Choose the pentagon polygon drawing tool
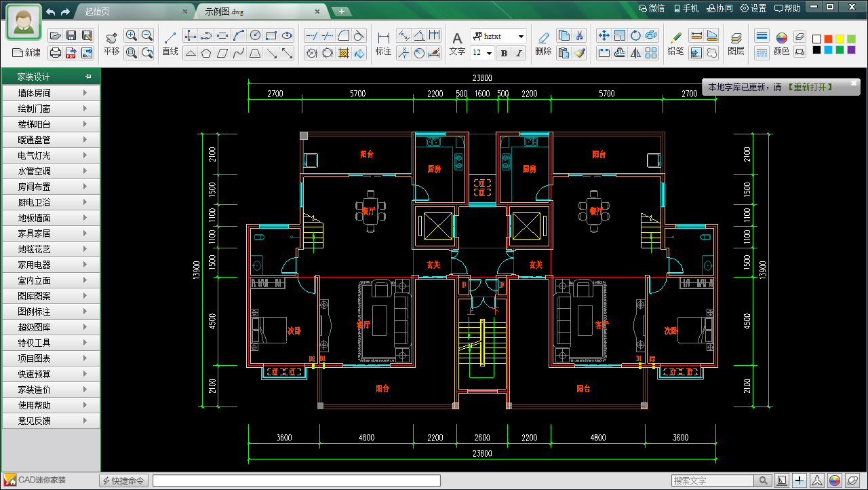This screenshot has height=490, width=868. click(206, 52)
